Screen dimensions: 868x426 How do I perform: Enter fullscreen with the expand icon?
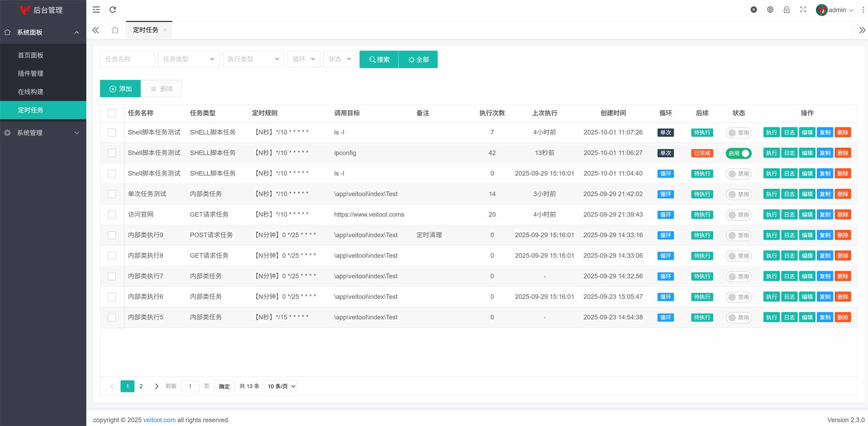pos(803,10)
